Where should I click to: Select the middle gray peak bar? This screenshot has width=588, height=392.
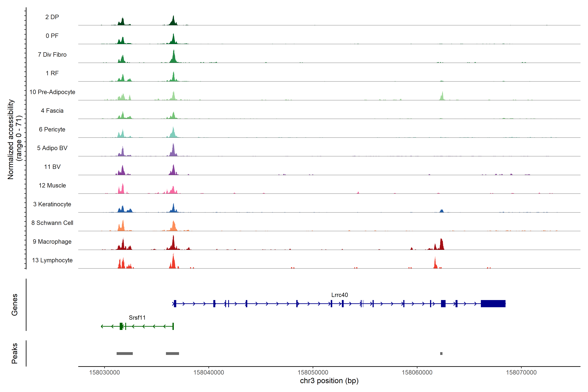[x=172, y=353]
